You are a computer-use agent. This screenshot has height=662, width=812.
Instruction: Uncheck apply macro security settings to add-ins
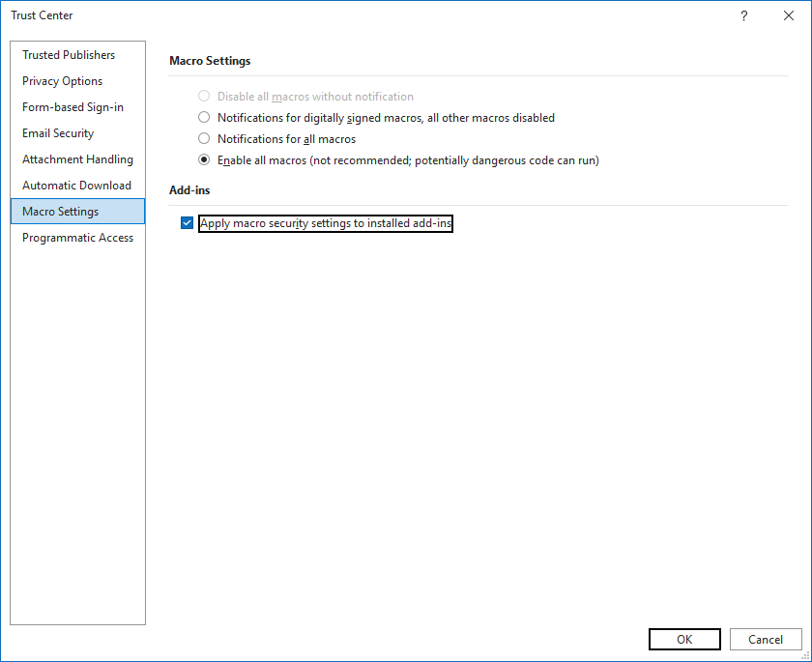187,223
